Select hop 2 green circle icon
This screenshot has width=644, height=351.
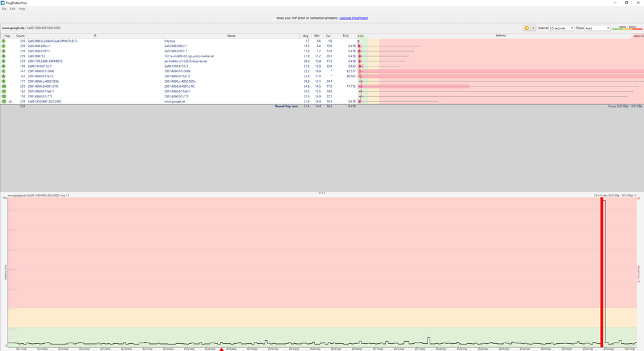coord(4,46)
